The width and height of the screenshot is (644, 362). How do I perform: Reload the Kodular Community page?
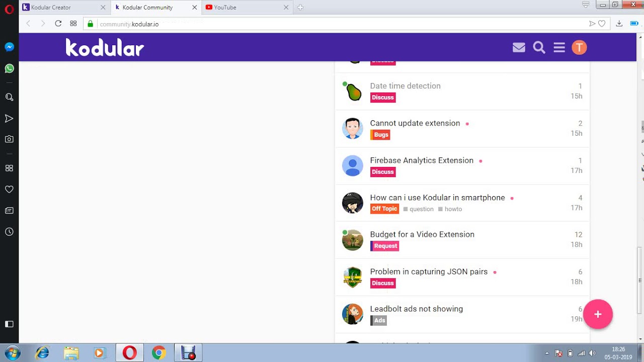tap(58, 24)
